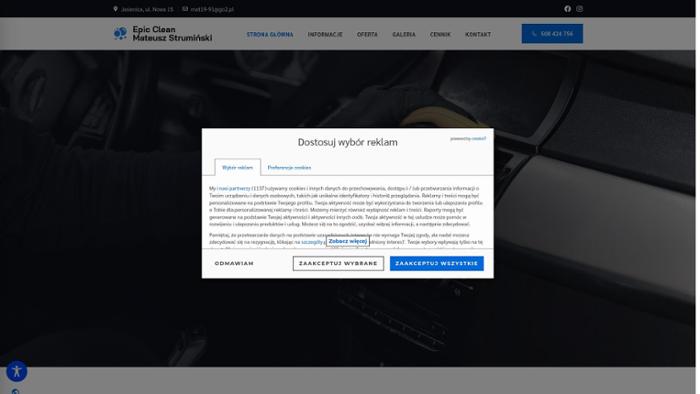Go to Strona Główna menu item
700x394 pixels.
[271, 34]
